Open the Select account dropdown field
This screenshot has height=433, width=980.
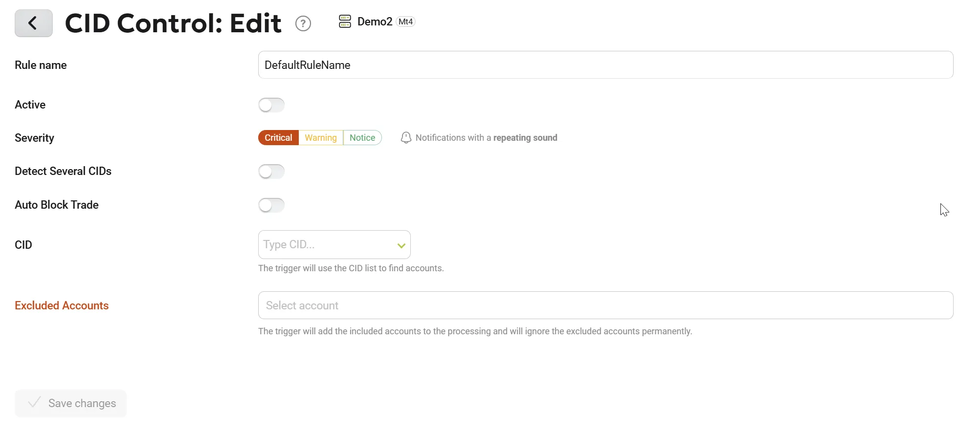tap(605, 305)
